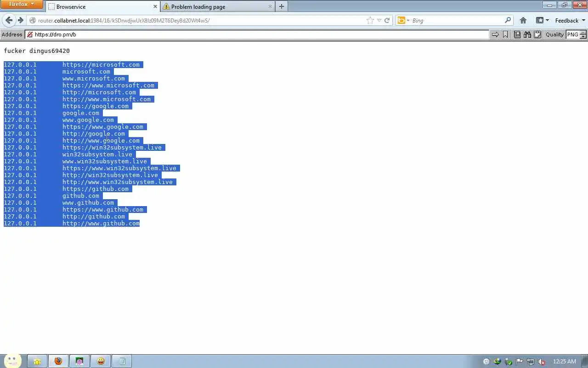Click the taskbar clock showing 12:25 AM
This screenshot has height=368, width=588.
pos(565,362)
